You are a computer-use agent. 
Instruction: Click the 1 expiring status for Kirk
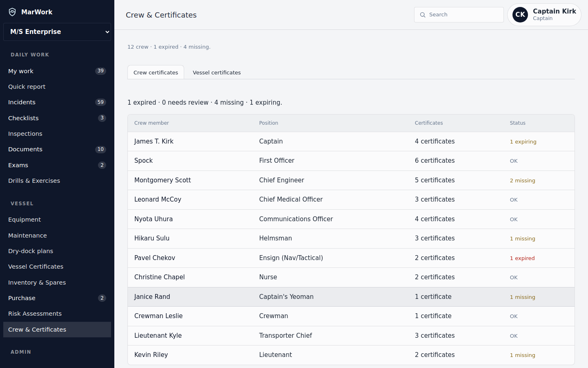(x=523, y=142)
